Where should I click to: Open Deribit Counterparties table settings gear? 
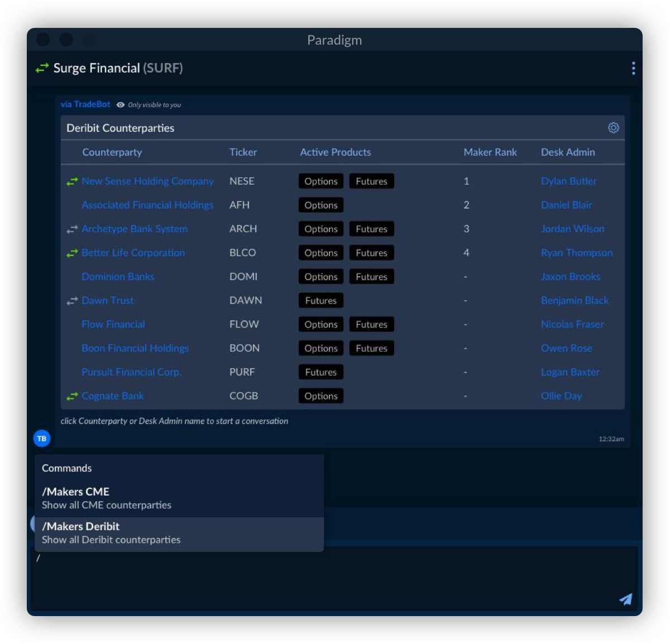coord(613,128)
